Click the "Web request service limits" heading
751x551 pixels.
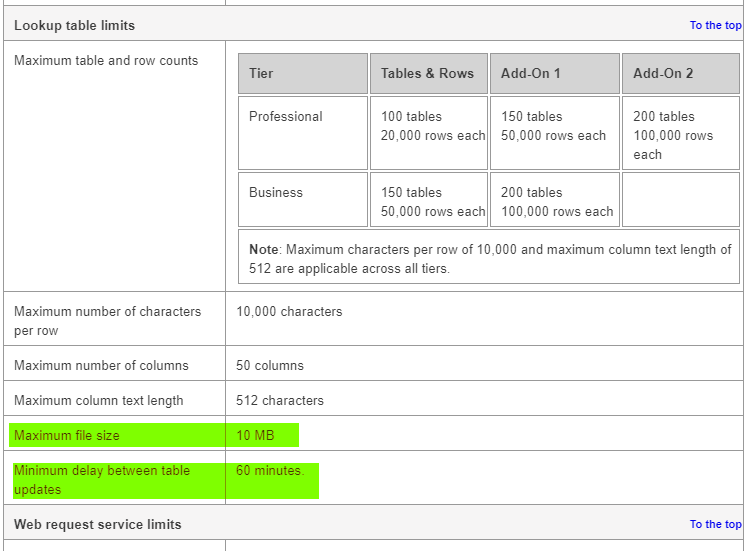click(97, 524)
